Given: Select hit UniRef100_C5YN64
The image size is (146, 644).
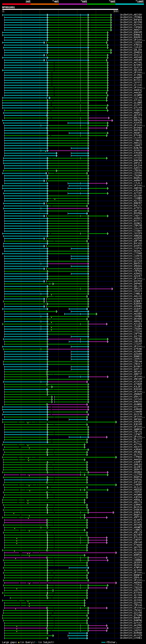Looking at the screenshot, I should tap(131, 17).
